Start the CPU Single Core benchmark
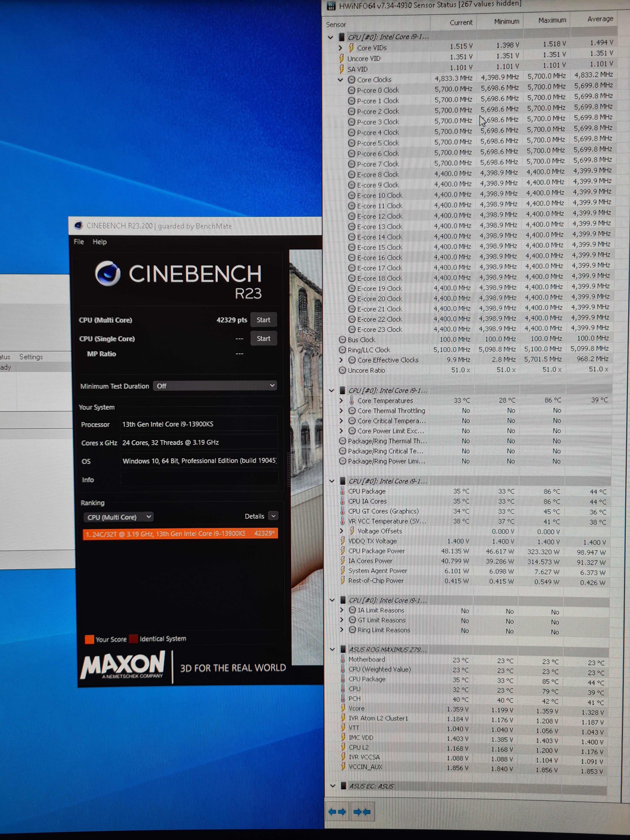 (263, 338)
